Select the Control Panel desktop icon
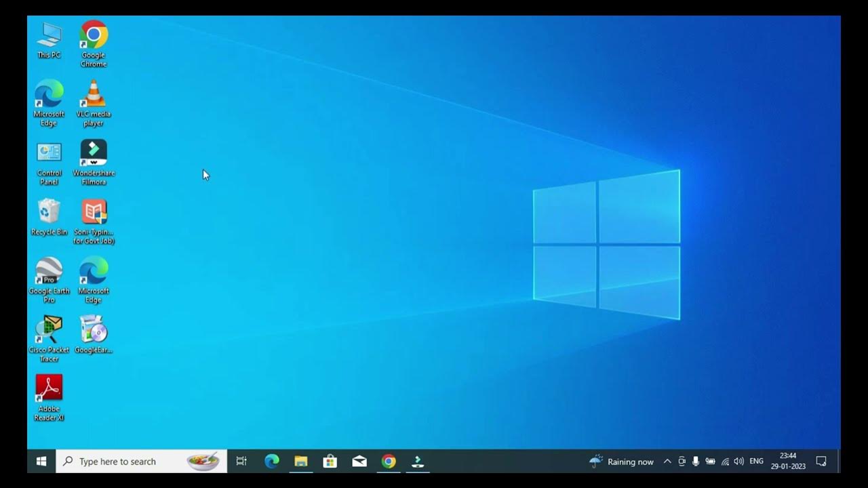 [x=49, y=163]
